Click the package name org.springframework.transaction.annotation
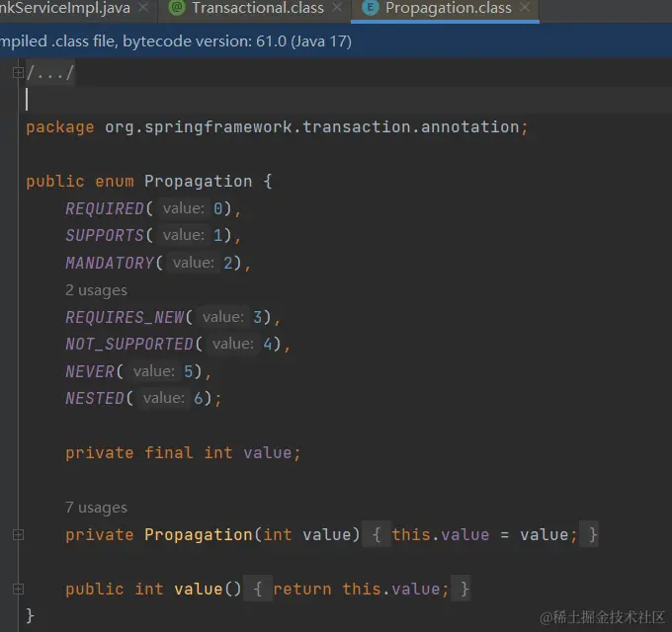 [x=311, y=126]
